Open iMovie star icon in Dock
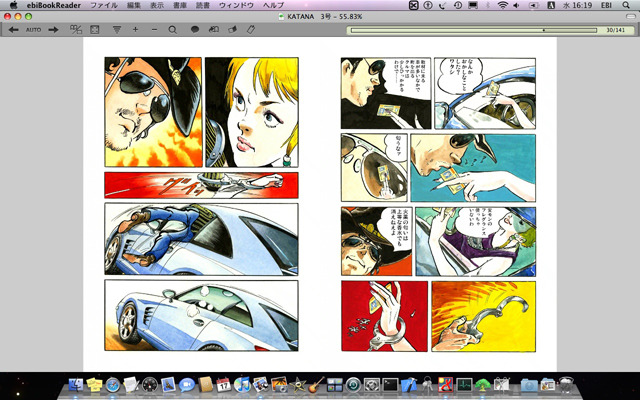The width and height of the screenshot is (640, 400). coord(298,384)
